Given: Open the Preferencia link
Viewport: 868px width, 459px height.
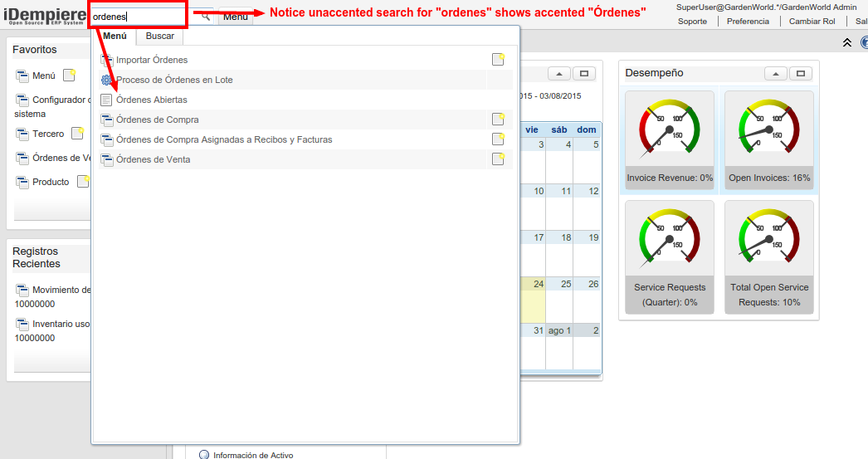Looking at the screenshot, I should click(748, 21).
